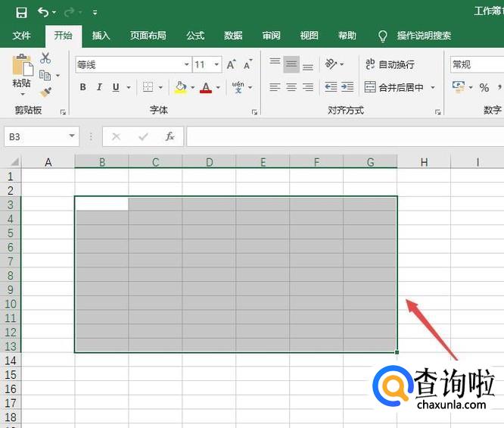The height and width of the screenshot is (428, 504).
Task: Click the 自动换行 wrap text button
Action: tap(390, 64)
